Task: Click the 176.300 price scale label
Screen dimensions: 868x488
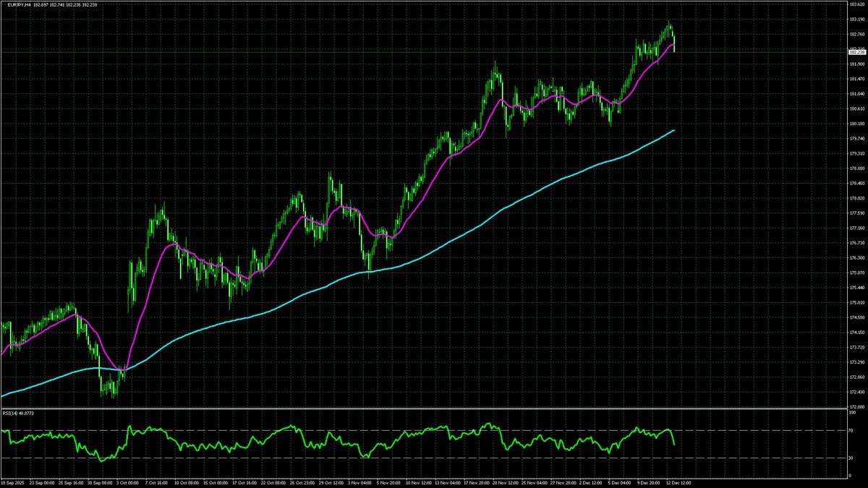Action: (x=856, y=257)
